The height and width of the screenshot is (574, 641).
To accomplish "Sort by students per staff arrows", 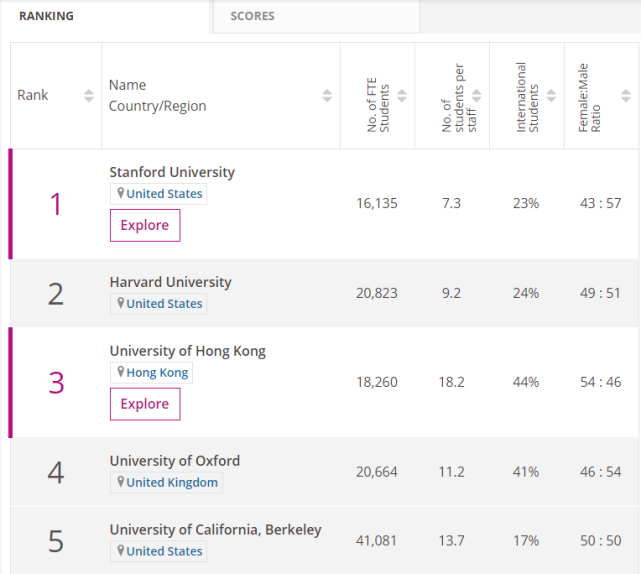I will tap(476, 96).
